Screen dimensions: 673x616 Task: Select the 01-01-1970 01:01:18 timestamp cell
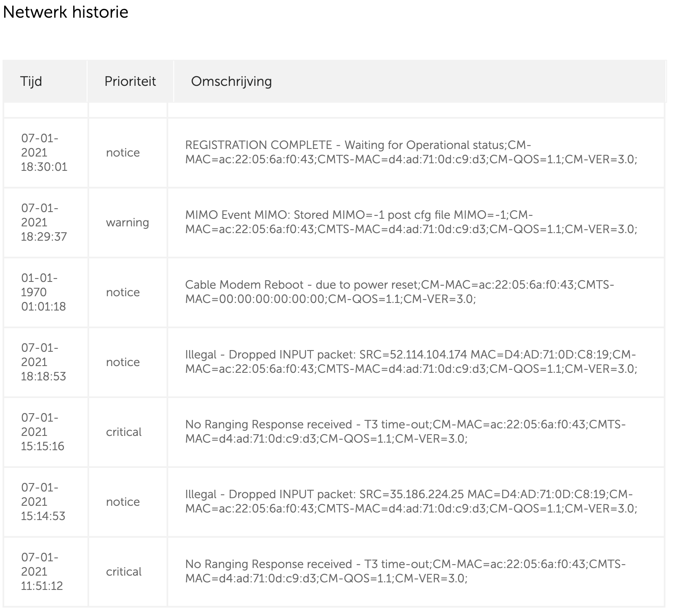point(44,292)
